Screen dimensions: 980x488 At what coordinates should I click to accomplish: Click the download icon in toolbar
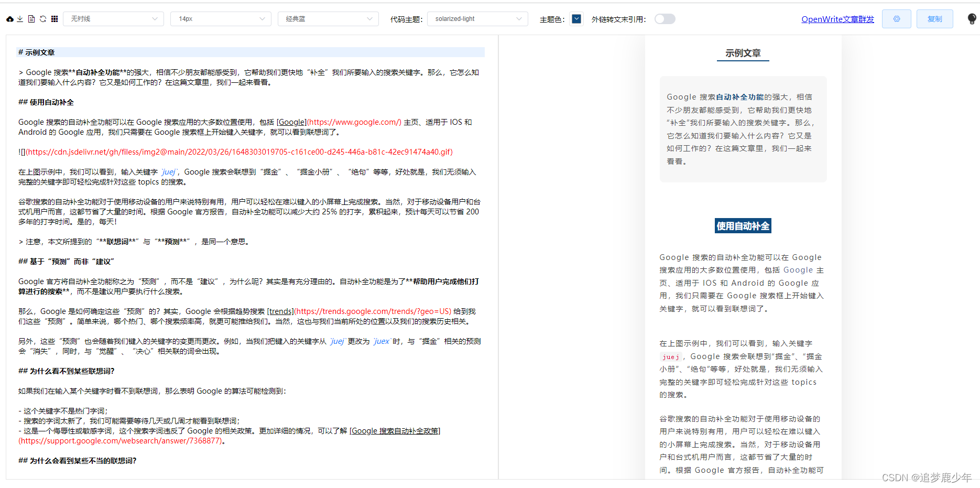20,19
